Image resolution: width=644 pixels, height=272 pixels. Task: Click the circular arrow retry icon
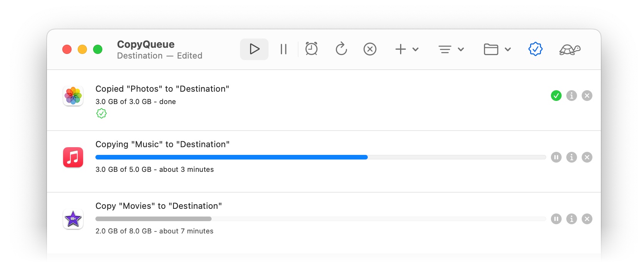tap(341, 49)
